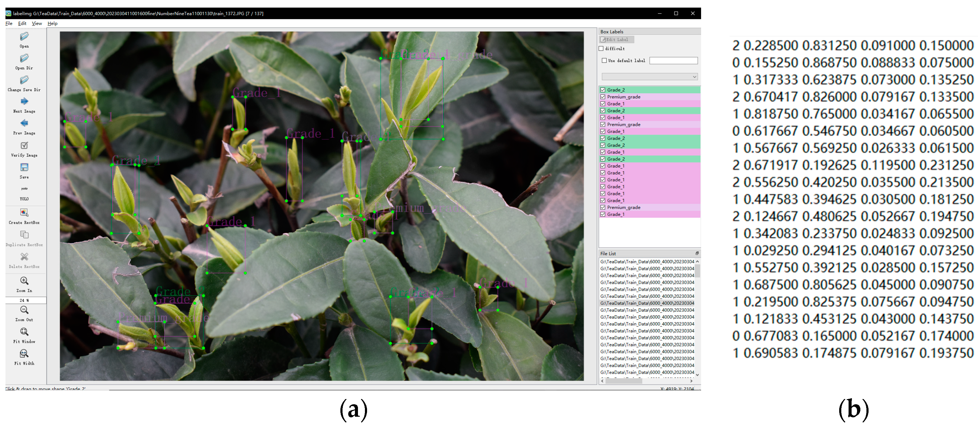Click the Prev Image arrow

click(x=24, y=123)
